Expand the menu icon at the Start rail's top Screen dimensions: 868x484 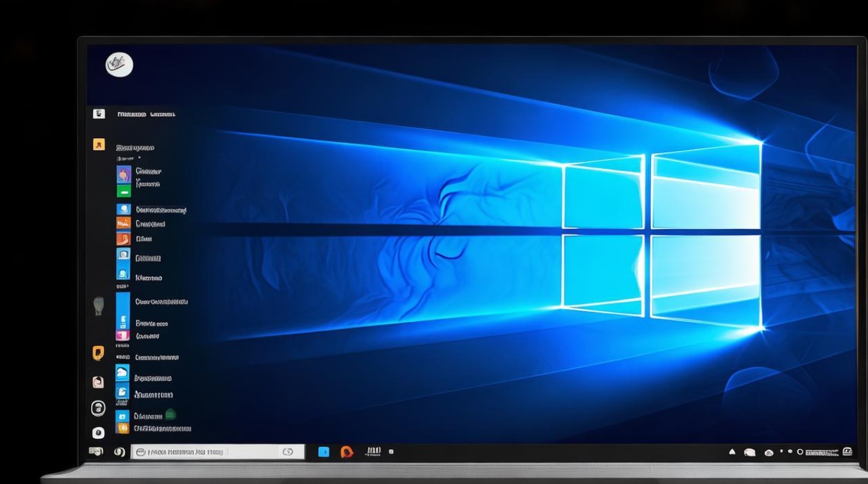[x=99, y=114]
